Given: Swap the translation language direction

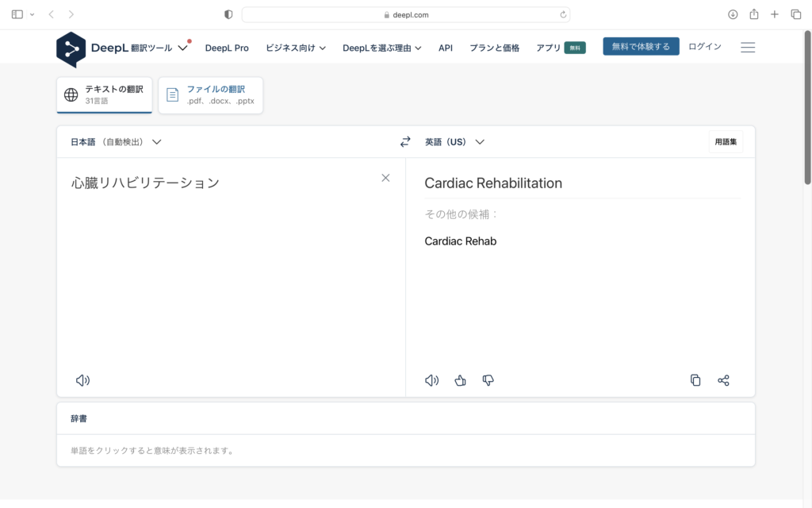Looking at the screenshot, I should pyautogui.click(x=405, y=141).
